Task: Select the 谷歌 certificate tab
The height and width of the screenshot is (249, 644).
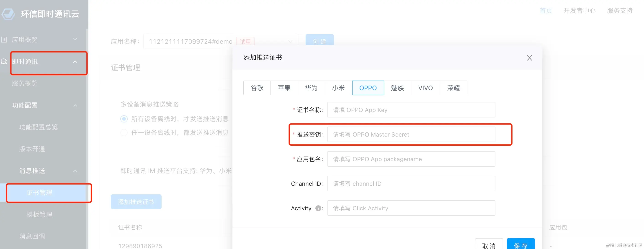Action: click(x=257, y=88)
